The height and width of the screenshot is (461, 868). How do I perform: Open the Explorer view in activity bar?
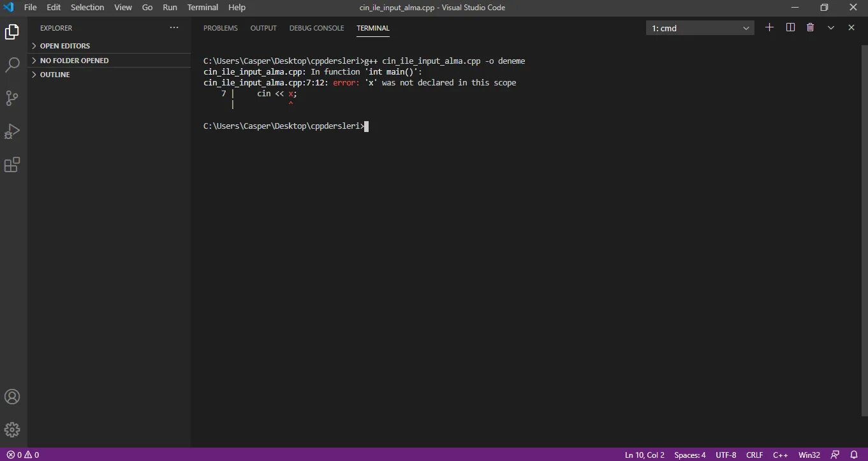12,32
